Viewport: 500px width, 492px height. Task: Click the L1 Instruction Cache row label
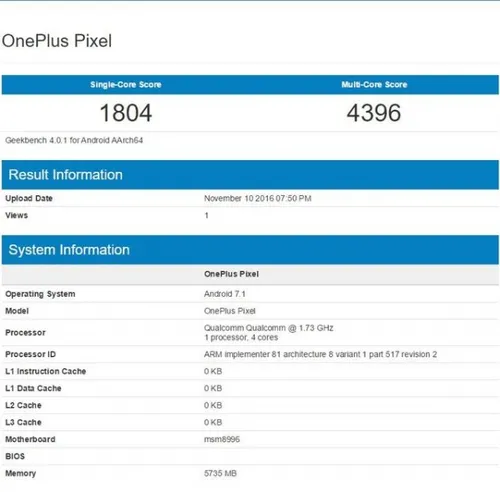(x=46, y=371)
